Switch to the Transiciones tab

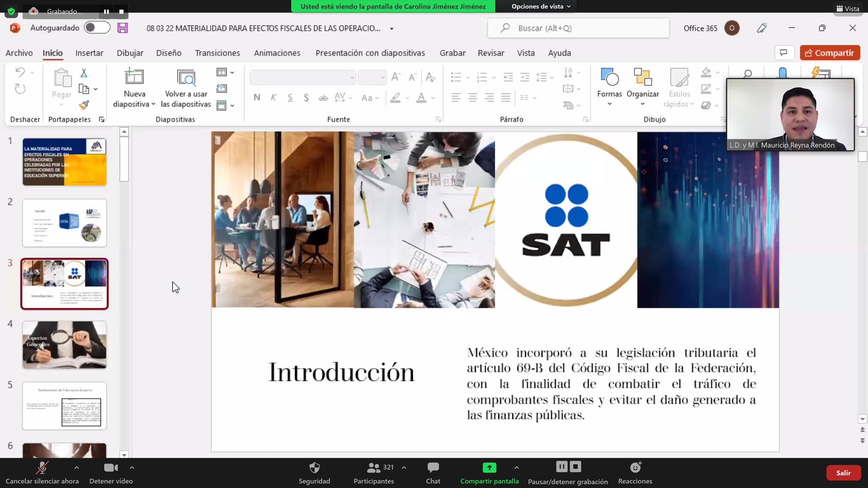pyautogui.click(x=217, y=53)
